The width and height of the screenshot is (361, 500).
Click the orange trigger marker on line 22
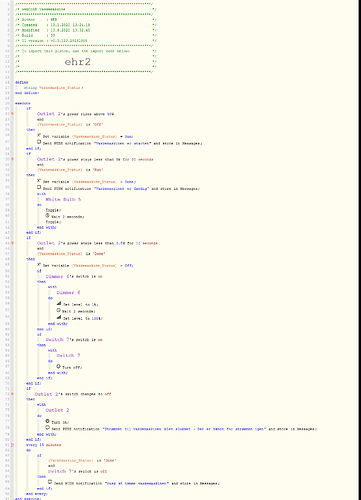(12, 114)
